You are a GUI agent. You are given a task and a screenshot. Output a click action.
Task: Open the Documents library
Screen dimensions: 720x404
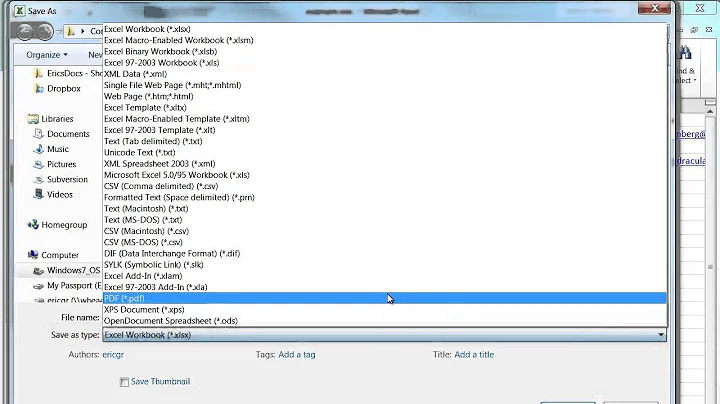click(x=62, y=134)
